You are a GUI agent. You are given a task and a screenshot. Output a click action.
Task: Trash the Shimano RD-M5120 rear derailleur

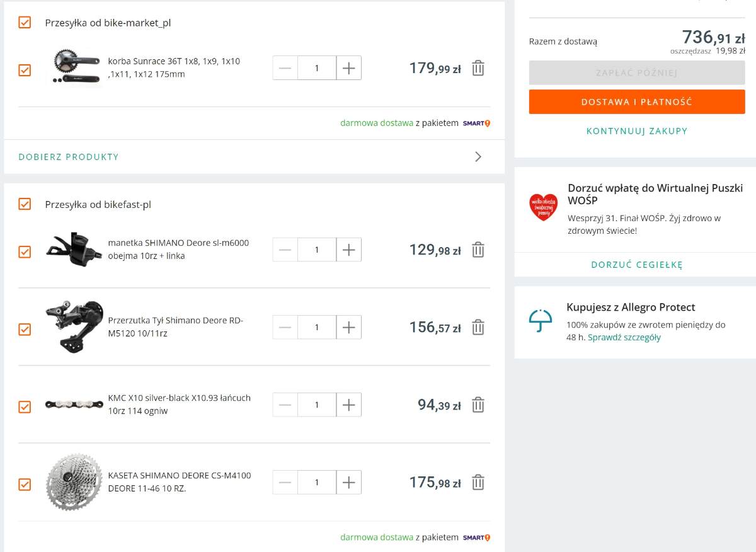tap(478, 328)
